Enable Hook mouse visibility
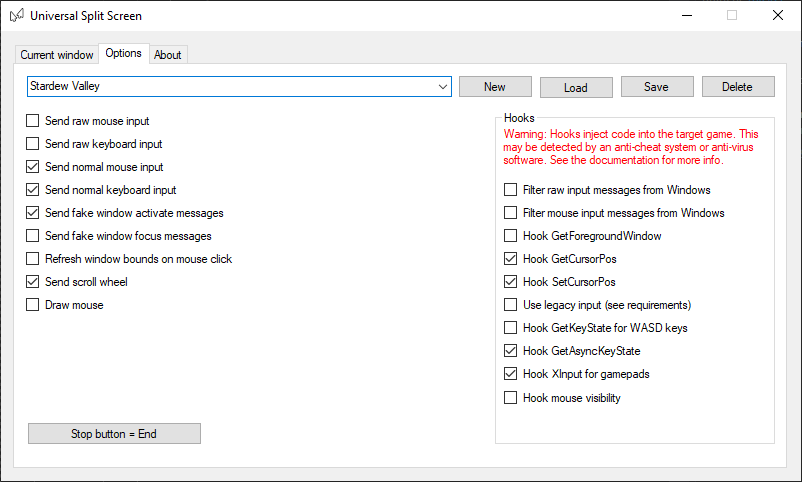Screen dimensions: 802x482 pyautogui.click(x=510, y=398)
